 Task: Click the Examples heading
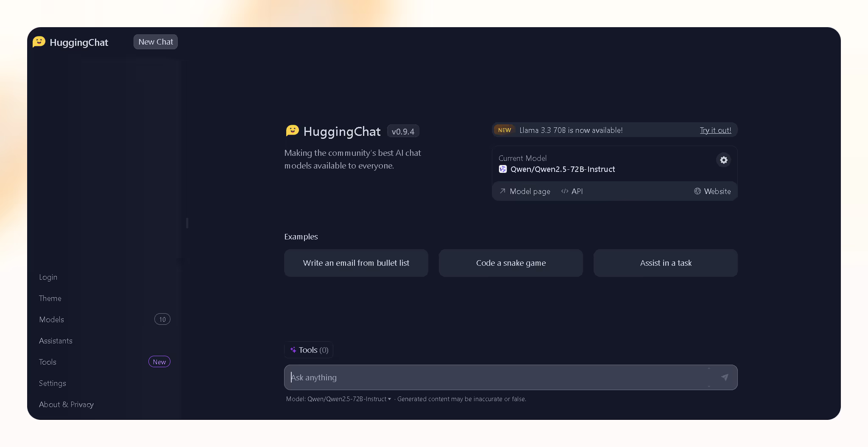pyautogui.click(x=301, y=236)
